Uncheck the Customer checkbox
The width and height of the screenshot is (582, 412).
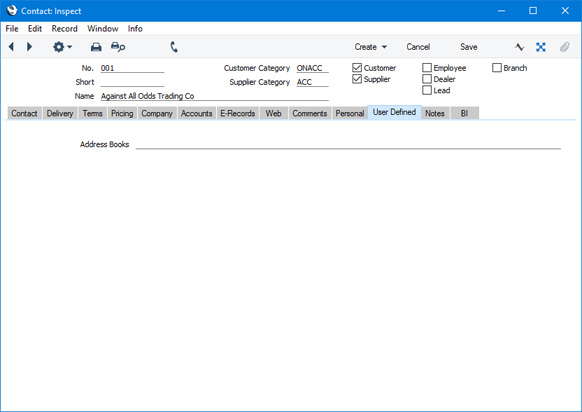click(x=357, y=68)
